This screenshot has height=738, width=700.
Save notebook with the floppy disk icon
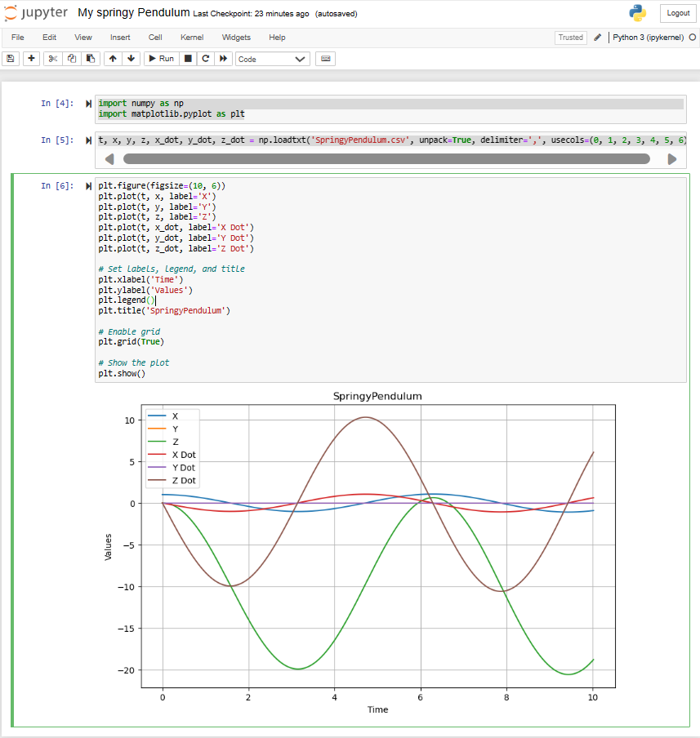pyautogui.click(x=11, y=59)
